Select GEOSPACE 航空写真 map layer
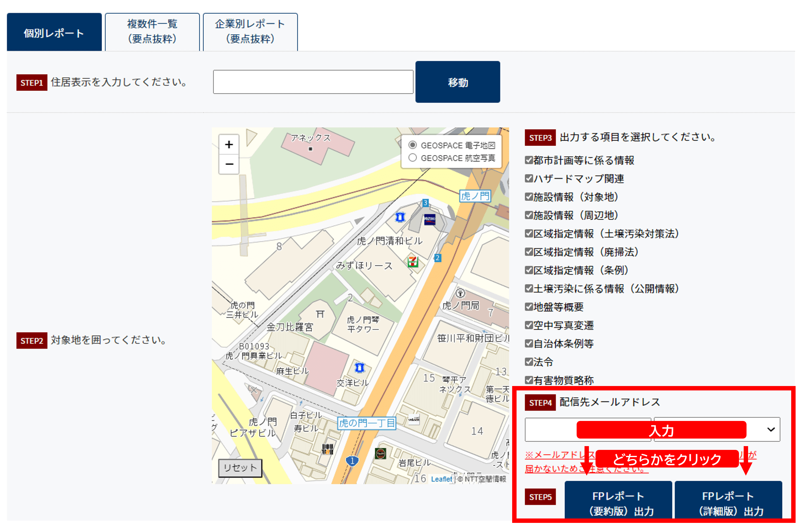 point(412,158)
